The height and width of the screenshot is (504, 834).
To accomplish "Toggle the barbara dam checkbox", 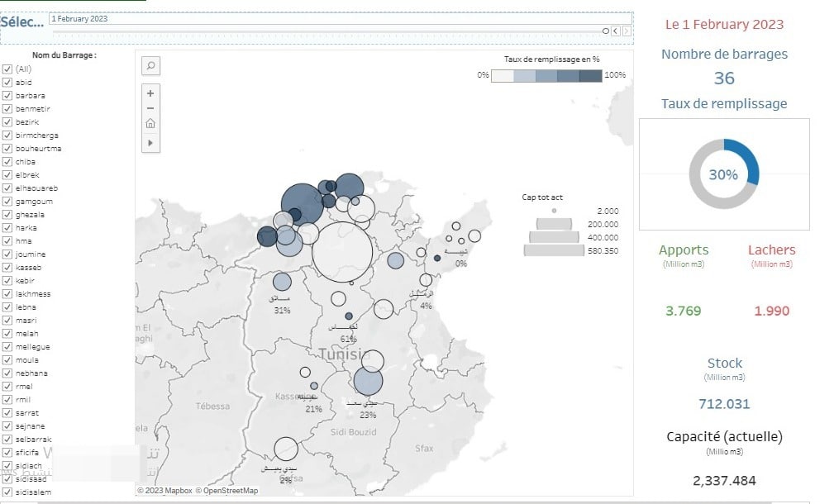I will pos(7,96).
